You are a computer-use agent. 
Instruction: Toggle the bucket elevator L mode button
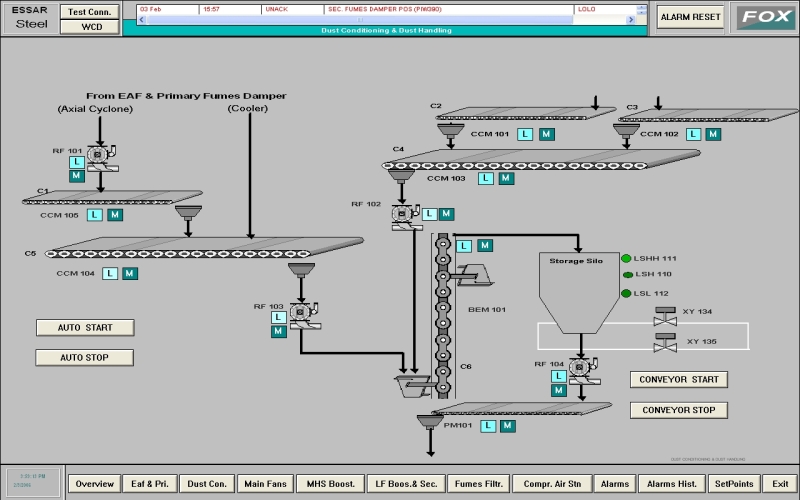point(463,246)
